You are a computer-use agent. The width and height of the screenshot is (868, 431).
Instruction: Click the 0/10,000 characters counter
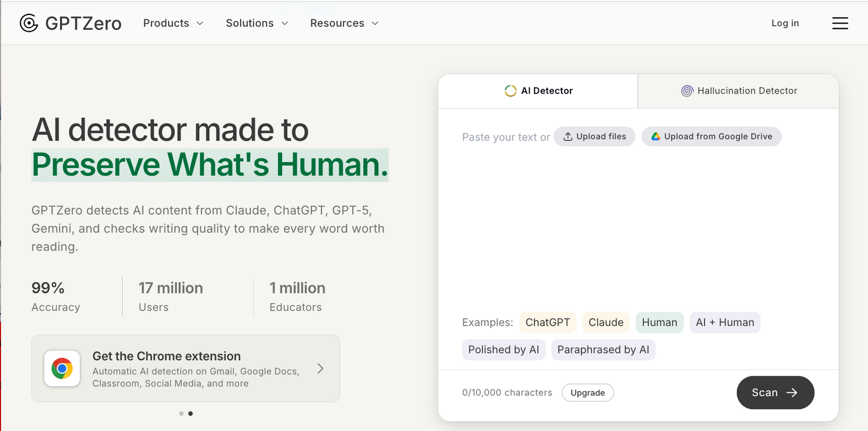[507, 393]
